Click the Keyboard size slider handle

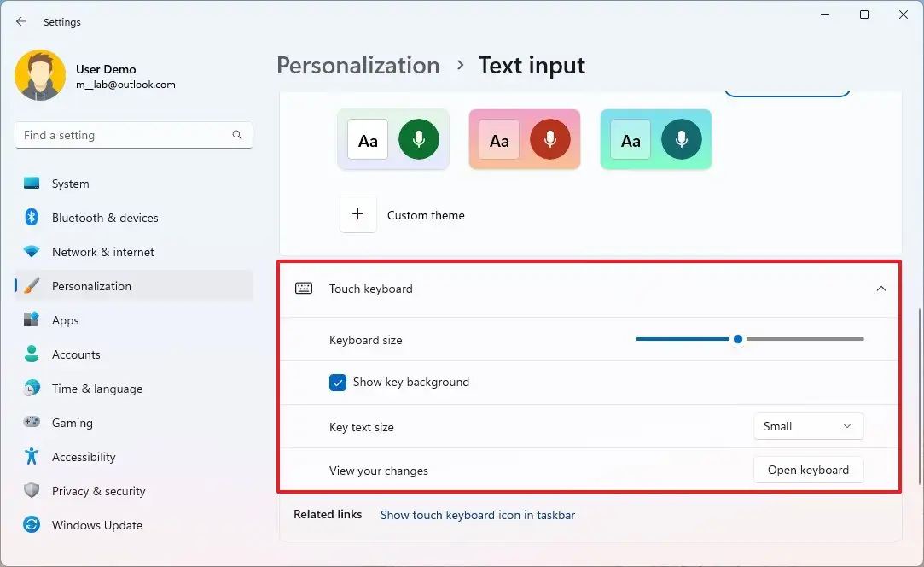pos(738,339)
